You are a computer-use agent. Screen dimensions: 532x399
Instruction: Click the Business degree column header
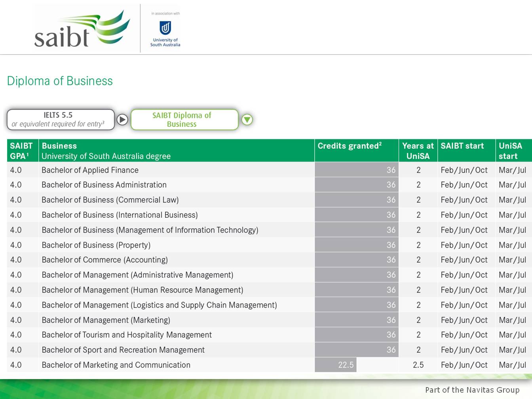click(177, 150)
